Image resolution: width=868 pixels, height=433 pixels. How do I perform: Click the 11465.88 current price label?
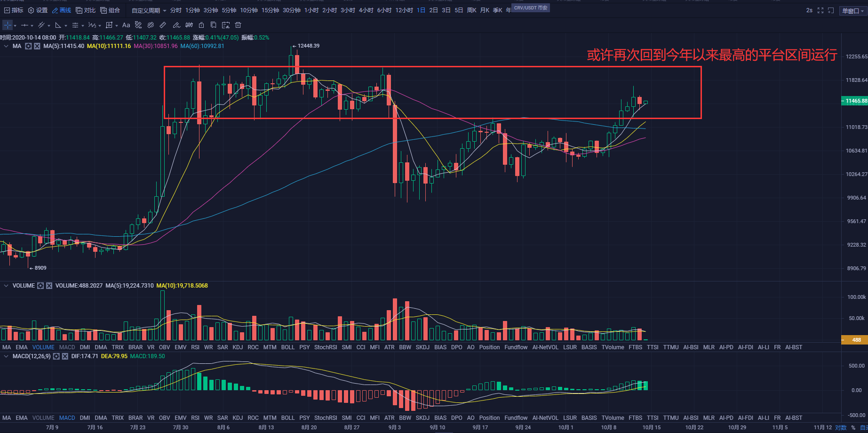click(854, 101)
